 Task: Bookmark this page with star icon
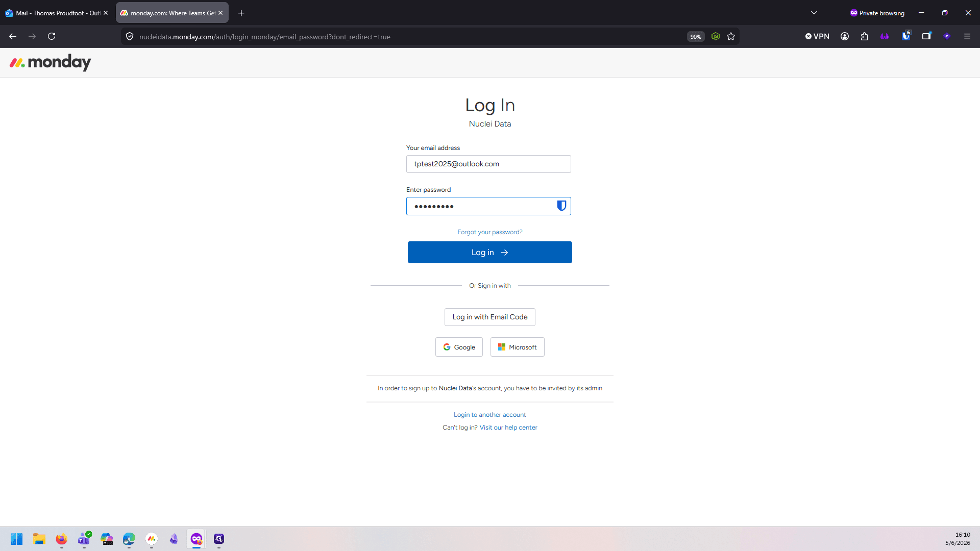click(x=731, y=36)
